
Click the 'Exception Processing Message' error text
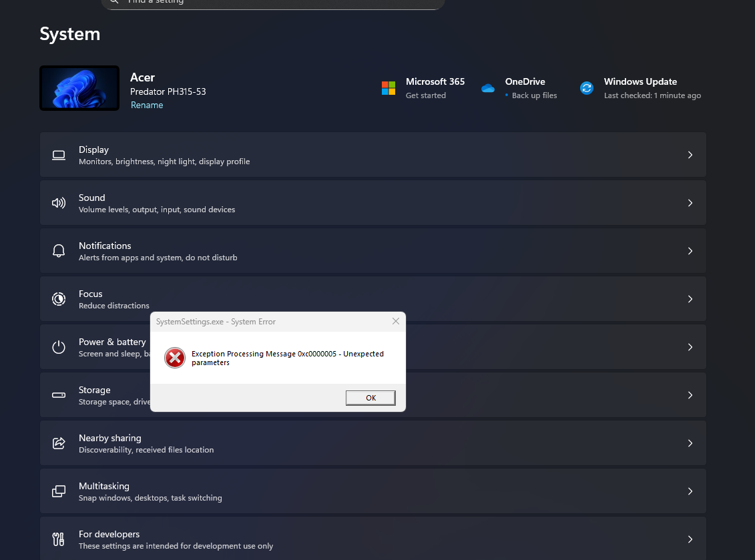click(288, 358)
